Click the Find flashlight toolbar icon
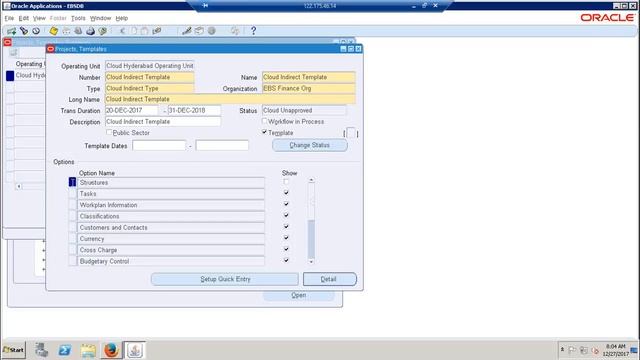640x360 pixels. coord(24,31)
